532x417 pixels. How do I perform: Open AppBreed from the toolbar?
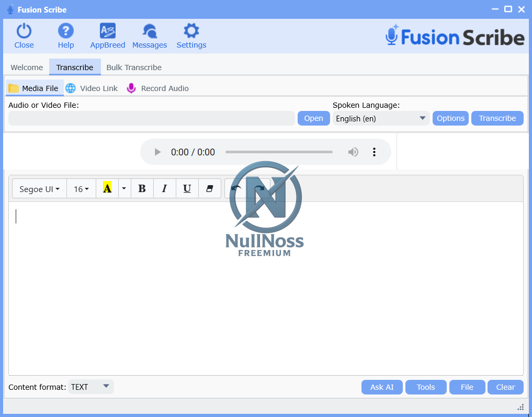coord(107,31)
